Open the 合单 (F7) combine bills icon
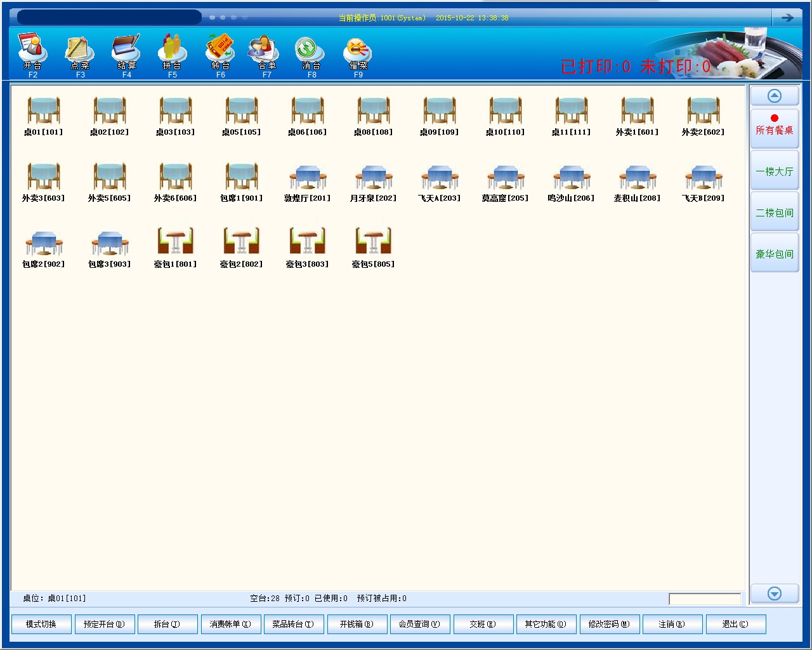This screenshot has height=650, width=812. 266,53
